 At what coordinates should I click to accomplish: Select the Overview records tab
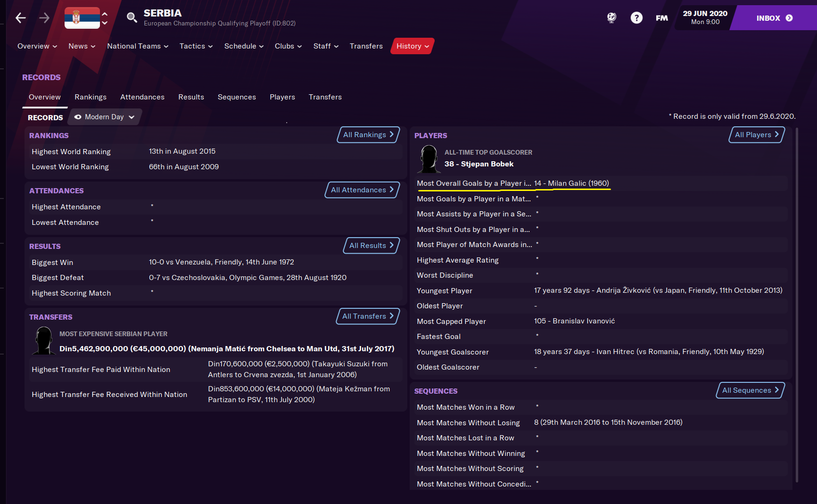(x=45, y=97)
